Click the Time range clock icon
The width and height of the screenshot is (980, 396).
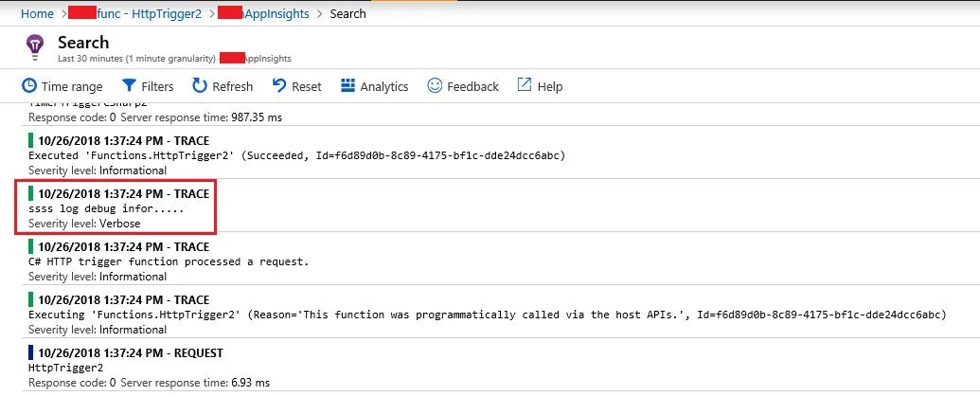(30, 86)
